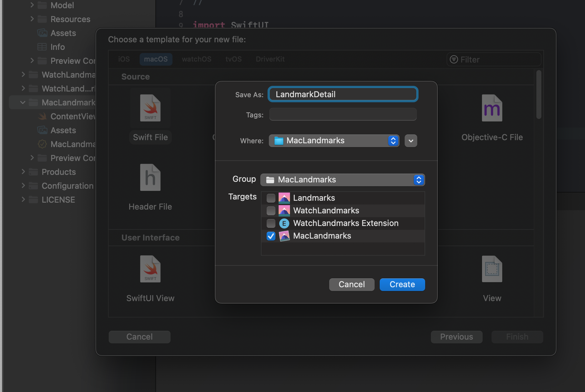Click the Landmarks target app icon
The width and height of the screenshot is (585, 392).
coord(284,198)
